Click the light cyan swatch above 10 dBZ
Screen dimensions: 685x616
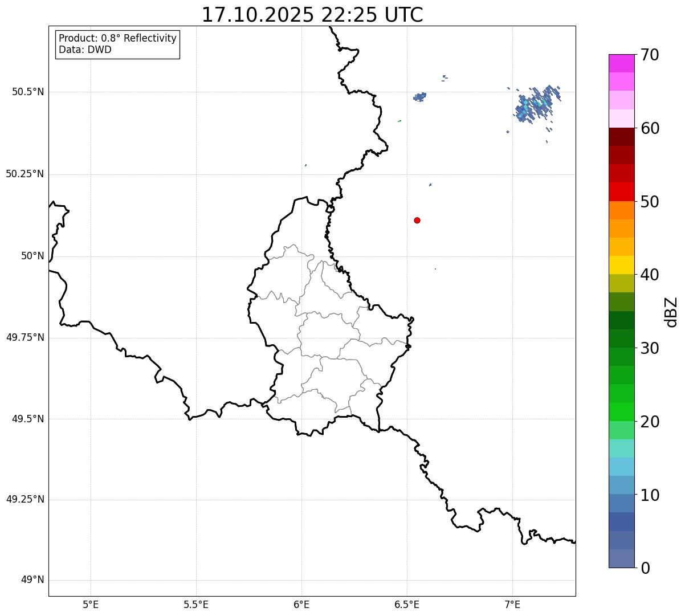[x=621, y=467]
